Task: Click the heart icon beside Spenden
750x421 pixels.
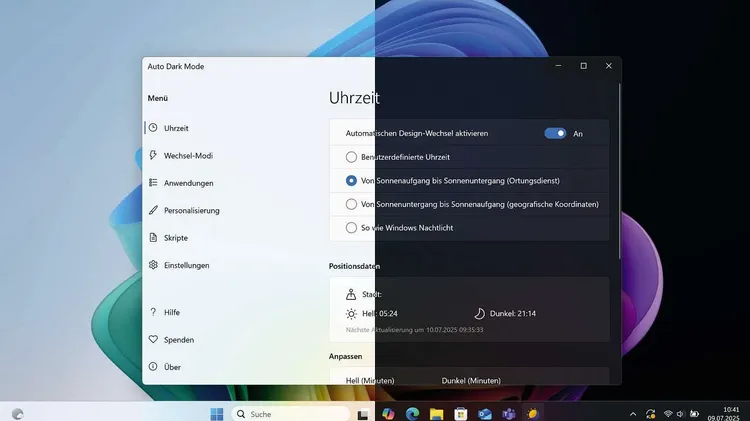Action: point(153,339)
